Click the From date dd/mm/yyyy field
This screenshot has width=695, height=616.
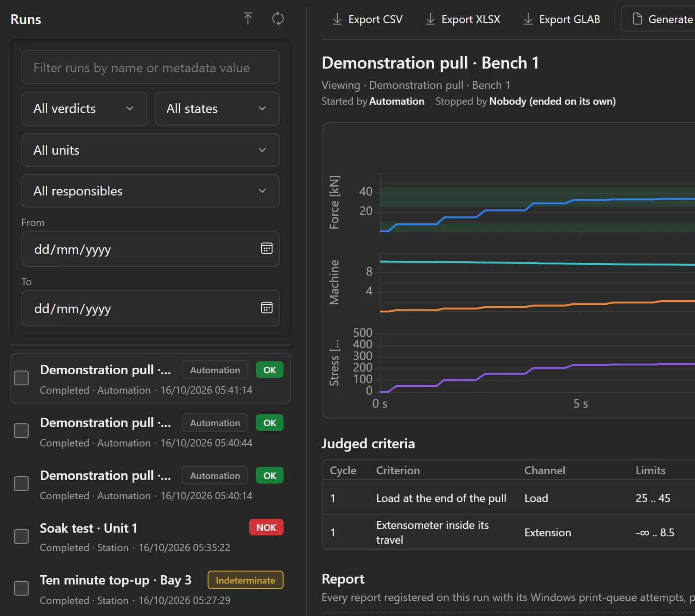[151, 249]
